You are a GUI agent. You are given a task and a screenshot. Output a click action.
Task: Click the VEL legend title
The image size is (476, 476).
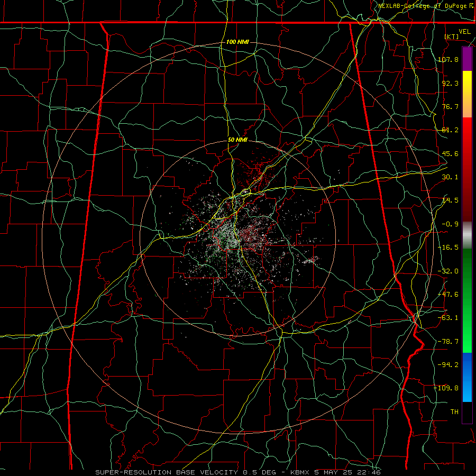pyautogui.click(x=464, y=32)
